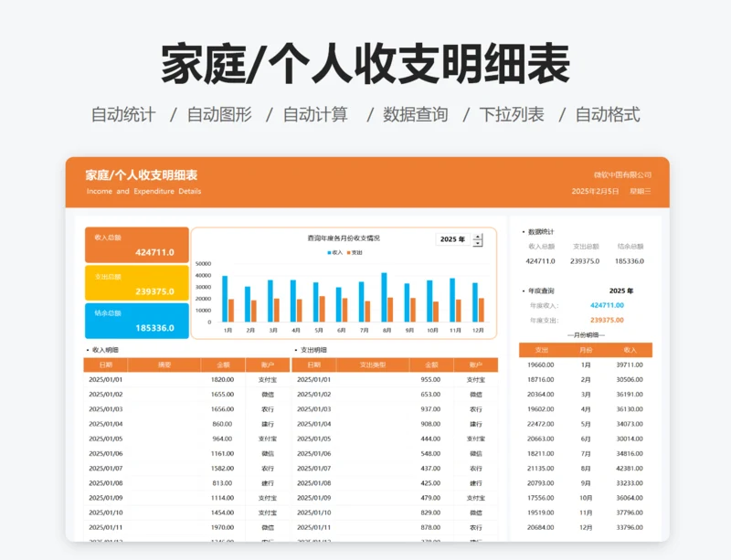Click the blue 结余总额 185336.0 card
Screen dimensions: 731x560
coord(136,321)
